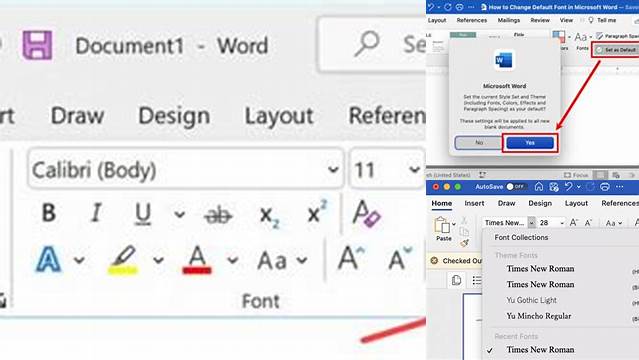
Task: Open the large Layout ribbon tab
Action: click(x=279, y=116)
